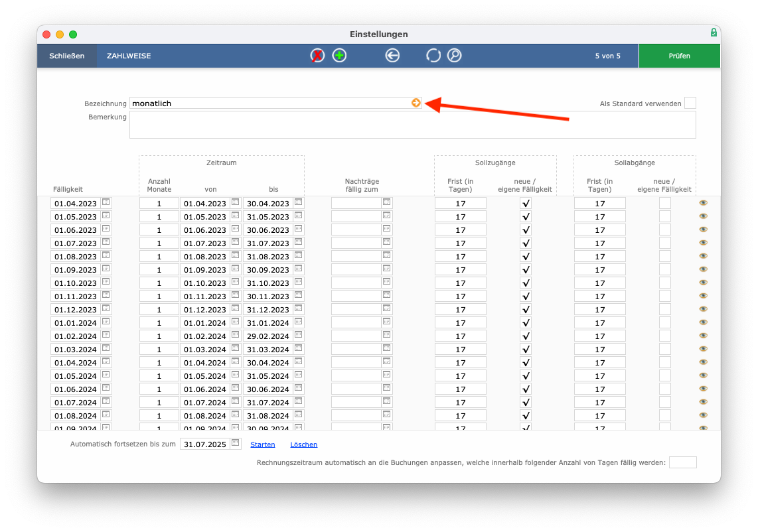Click the orange arrow icon beside monatlich
Viewport: 758px width, 532px height.
click(x=416, y=103)
